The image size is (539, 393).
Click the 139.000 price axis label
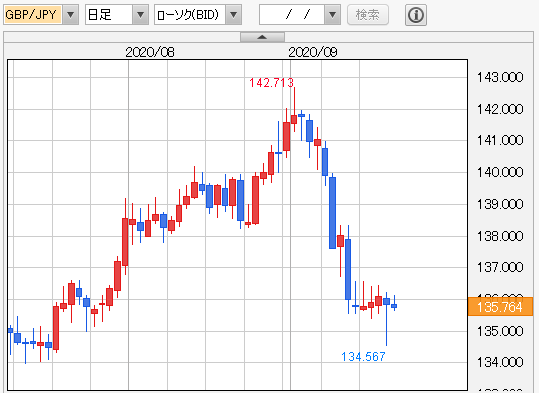[500, 204]
